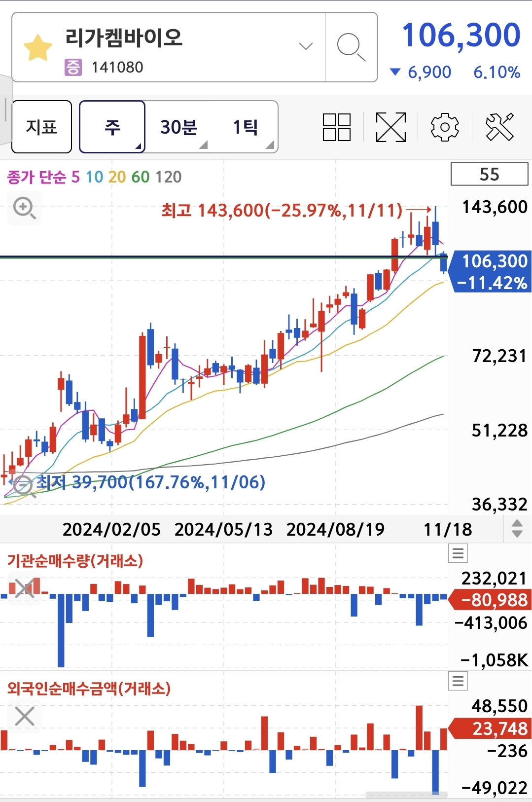
Task: Click the current price 106,300 header
Action: click(461, 35)
